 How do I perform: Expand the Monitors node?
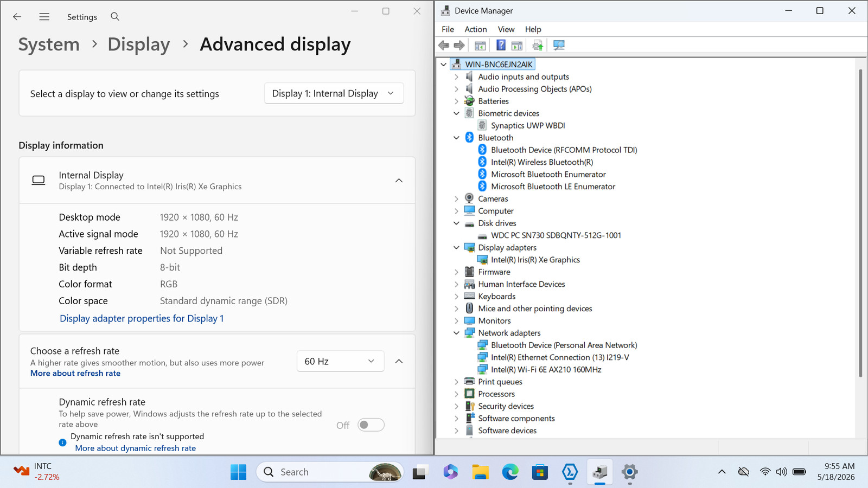click(456, 321)
